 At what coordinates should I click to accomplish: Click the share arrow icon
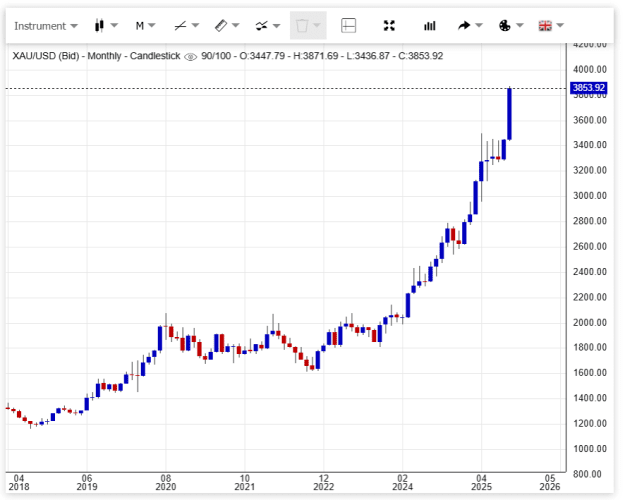pyautogui.click(x=464, y=26)
